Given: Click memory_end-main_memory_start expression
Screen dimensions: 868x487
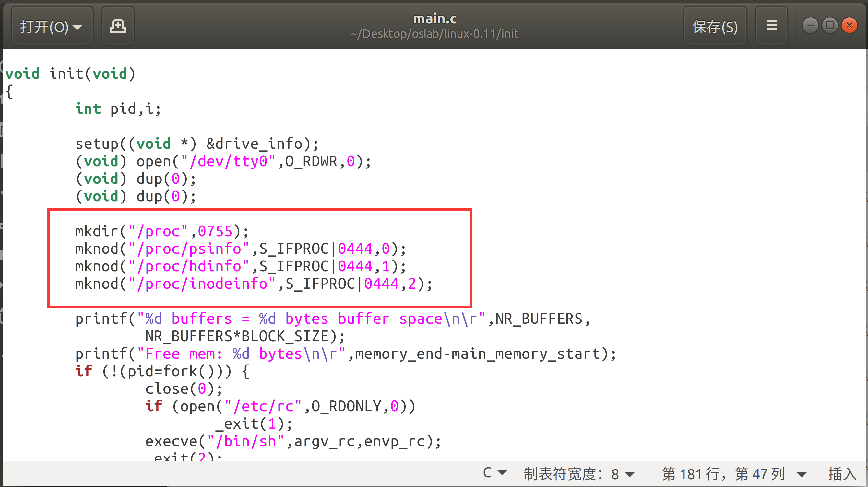Looking at the screenshot, I should click(478, 354).
